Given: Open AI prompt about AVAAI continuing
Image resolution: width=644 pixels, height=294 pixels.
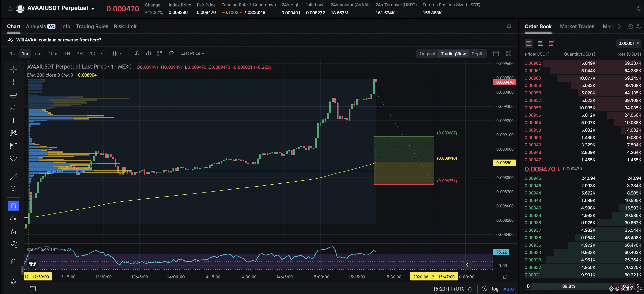Looking at the screenshot, I should pyautogui.click(x=54, y=40).
